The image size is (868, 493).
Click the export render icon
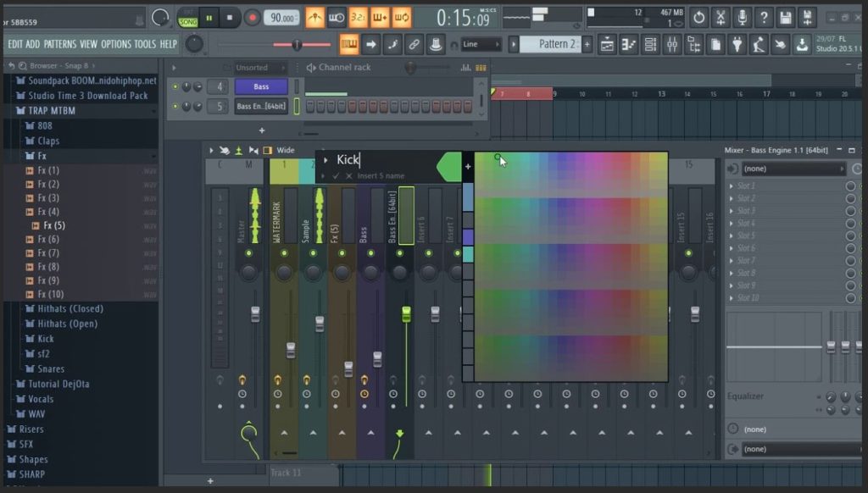click(x=807, y=18)
